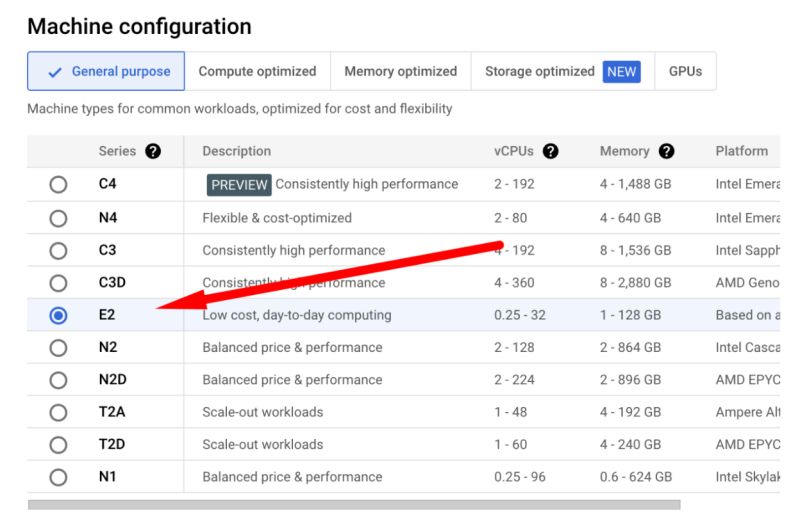Open the Storage optimized tab
The width and height of the screenshot is (800, 526).
pos(563,71)
